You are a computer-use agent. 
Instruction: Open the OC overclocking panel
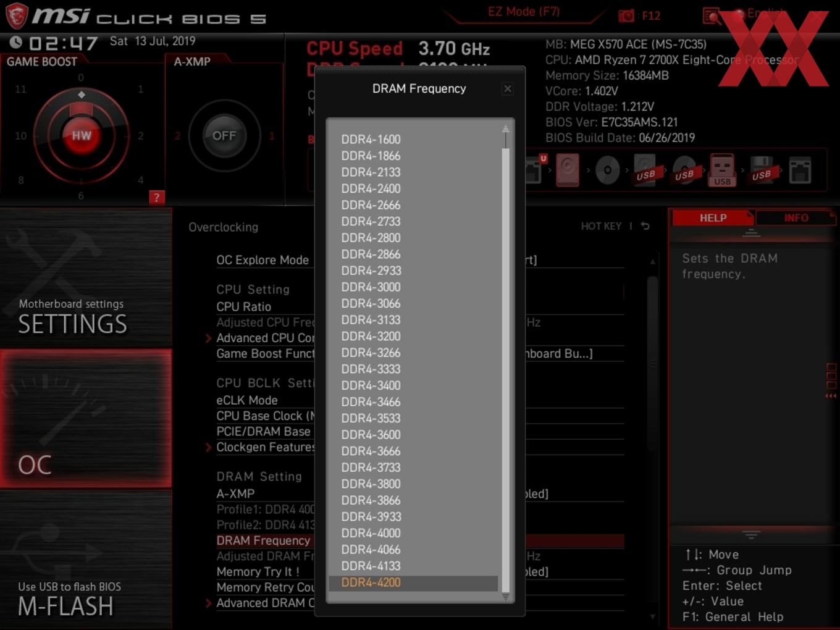coord(86,419)
